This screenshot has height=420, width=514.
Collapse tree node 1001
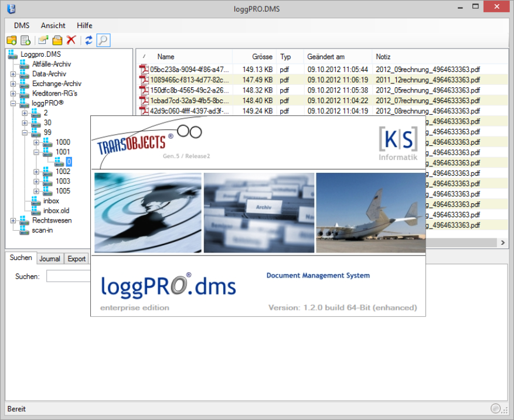click(x=36, y=152)
